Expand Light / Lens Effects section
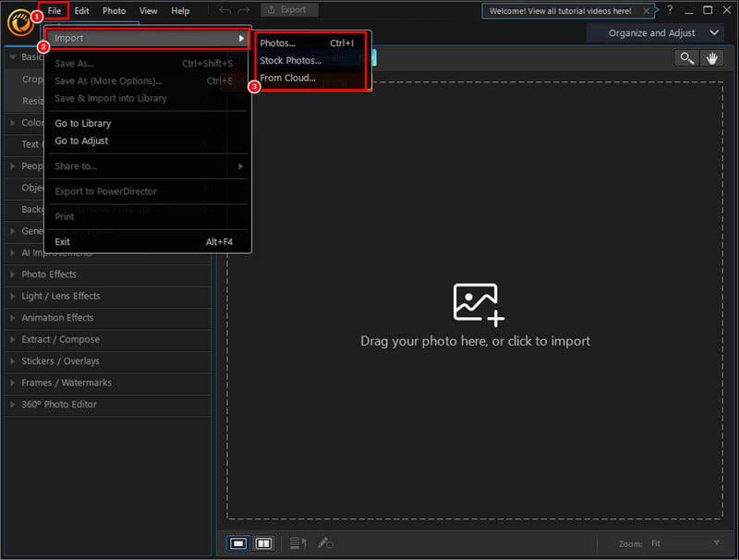 (x=108, y=296)
